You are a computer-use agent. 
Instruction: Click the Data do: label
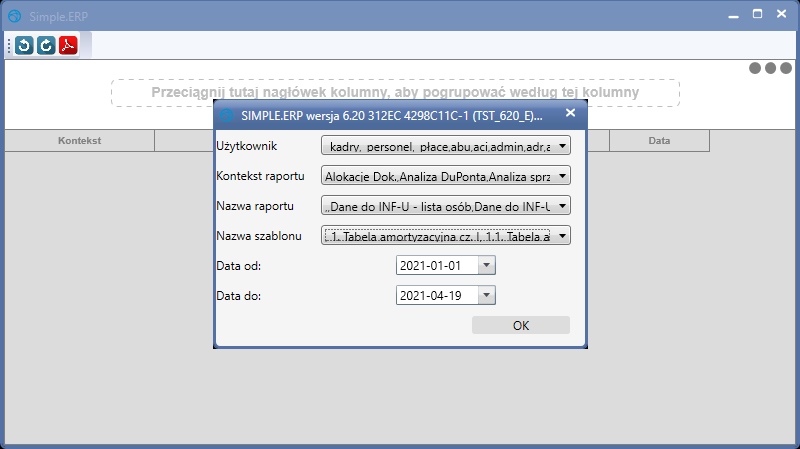point(238,296)
